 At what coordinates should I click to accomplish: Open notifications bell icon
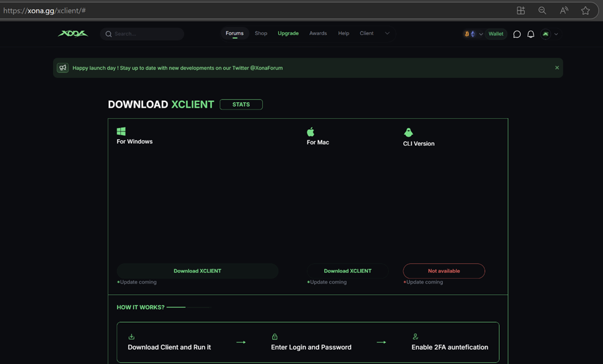(531, 34)
